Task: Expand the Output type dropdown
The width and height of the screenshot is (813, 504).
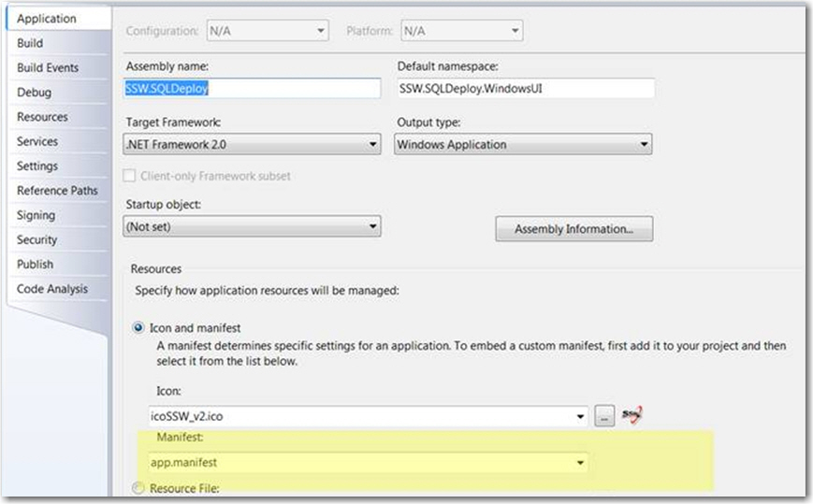Action: (x=522, y=145)
